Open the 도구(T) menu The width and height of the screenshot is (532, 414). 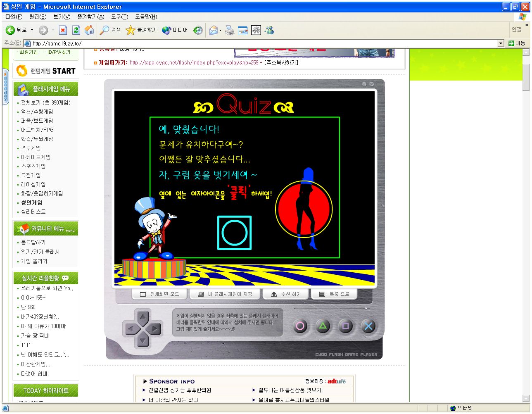click(x=119, y=17)
